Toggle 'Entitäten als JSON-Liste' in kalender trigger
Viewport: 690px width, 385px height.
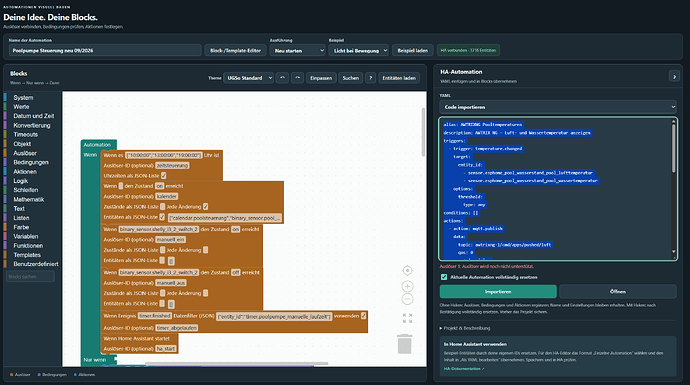coord(162,217)
